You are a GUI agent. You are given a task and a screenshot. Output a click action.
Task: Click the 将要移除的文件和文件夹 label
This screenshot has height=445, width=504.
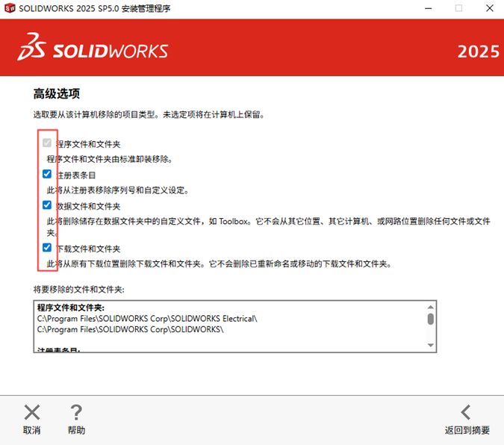pos(78,290)
